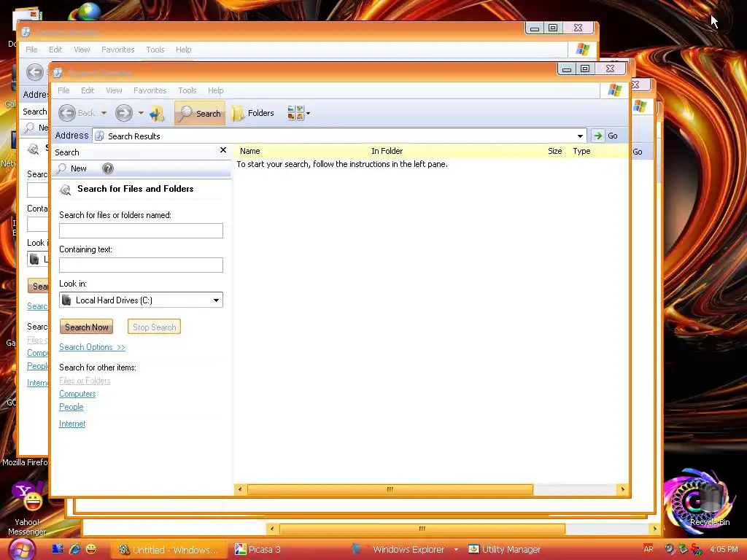Screen dimensions: 747x560
Task: Open the Edit menu in front window
Action: pyautogui.click(x=88, y=90)
